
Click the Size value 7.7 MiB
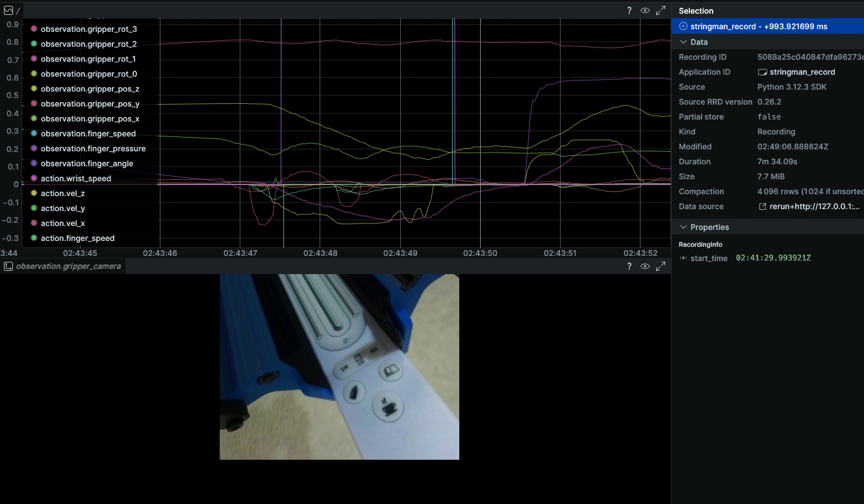pos(771,177)
